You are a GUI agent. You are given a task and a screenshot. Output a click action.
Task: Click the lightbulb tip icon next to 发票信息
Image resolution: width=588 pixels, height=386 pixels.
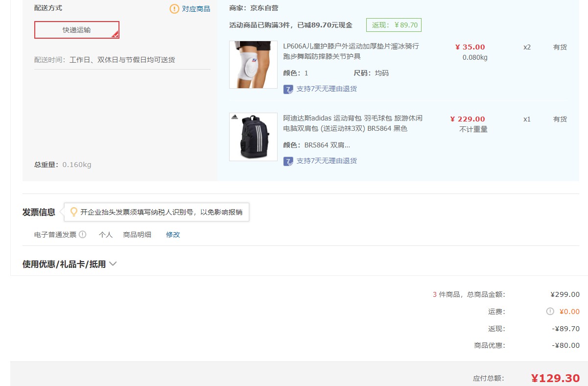pyautogui.click(x=74, y=212)
